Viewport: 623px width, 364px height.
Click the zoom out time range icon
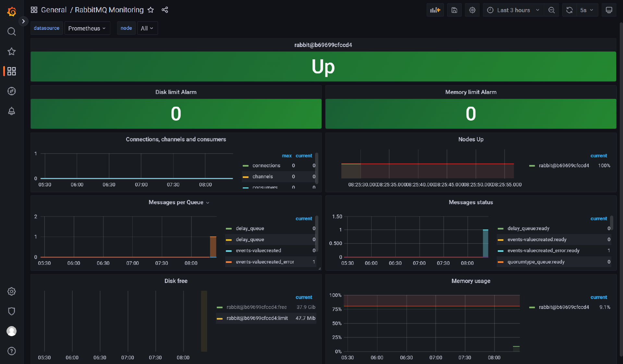pos(551,10)
